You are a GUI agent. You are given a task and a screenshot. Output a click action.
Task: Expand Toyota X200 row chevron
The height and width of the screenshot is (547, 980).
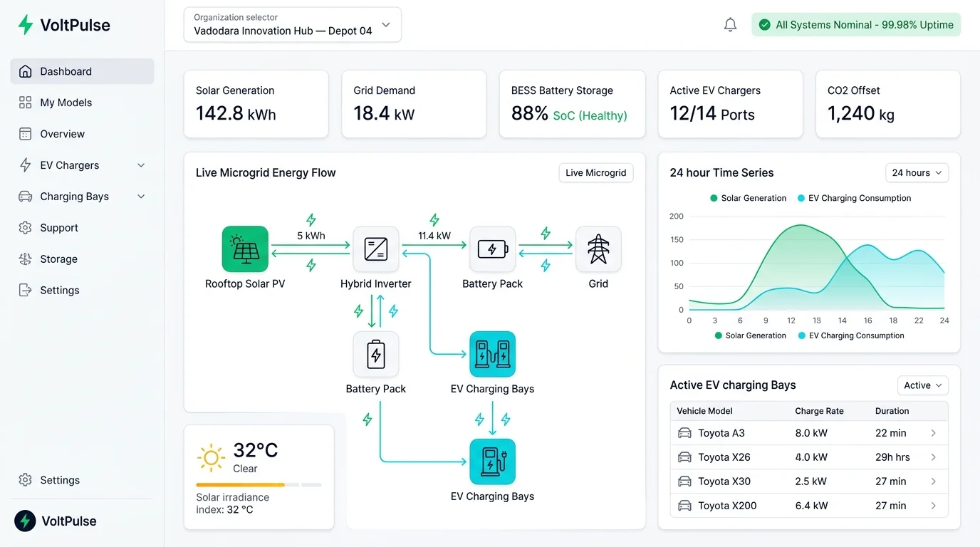pyautogui.click(x=934, y=506)
